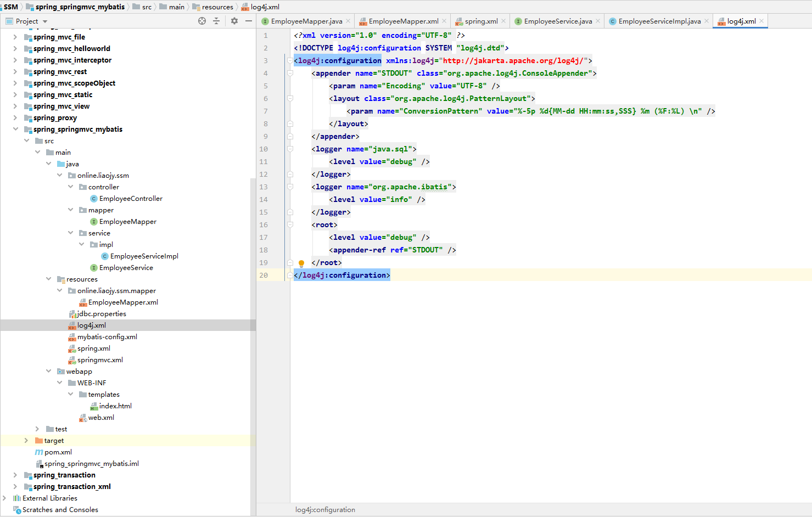Open EmployeeController class in tree
This screenshot has height=517, width=812.
pos(131,199)
